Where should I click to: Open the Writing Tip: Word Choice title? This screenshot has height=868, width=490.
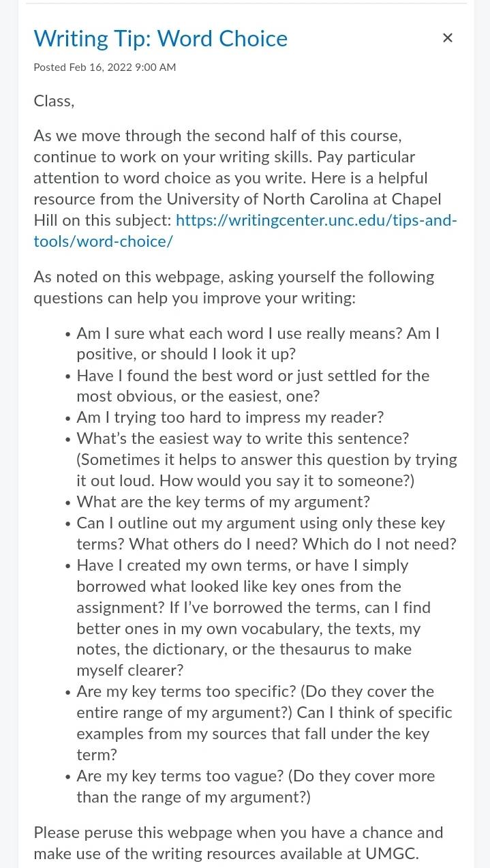click(x=161, y=39)
